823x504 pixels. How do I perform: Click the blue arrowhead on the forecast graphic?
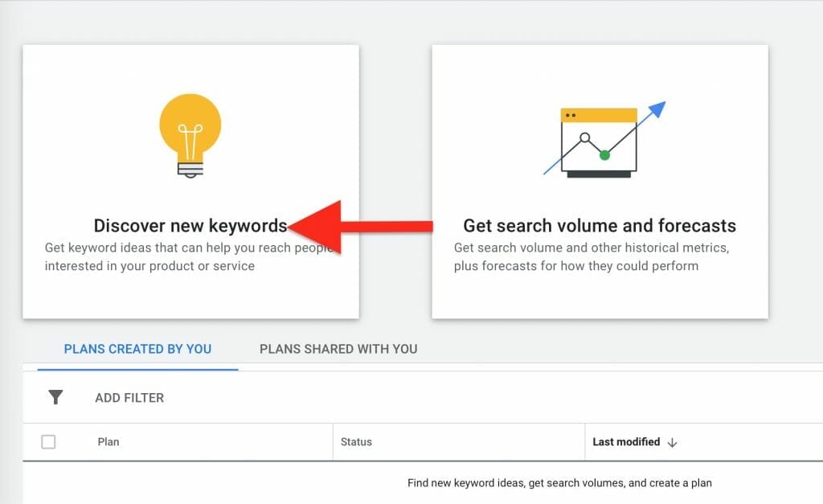(x=657, y=111)
